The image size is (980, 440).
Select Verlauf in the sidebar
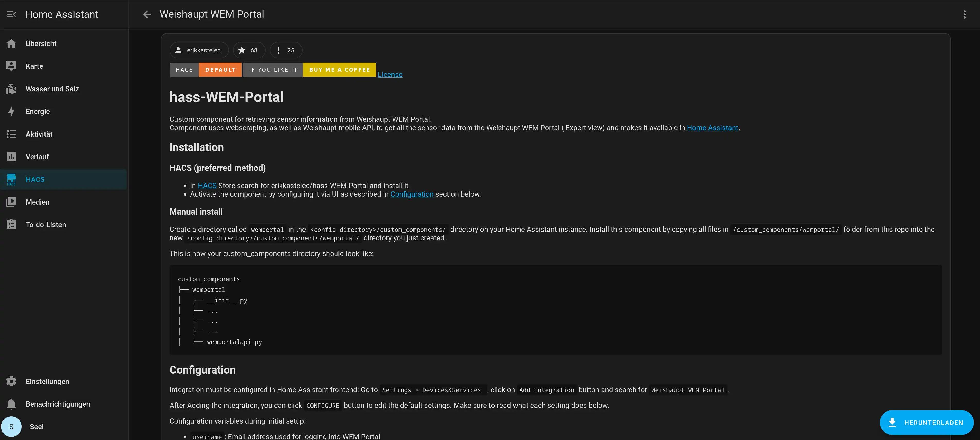[64, 156]
